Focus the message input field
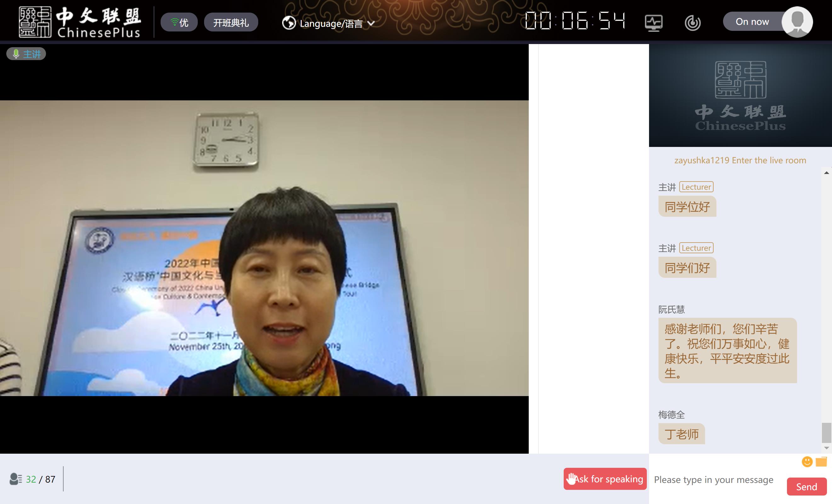Screen dimensions: 832x504 [713, 480]
